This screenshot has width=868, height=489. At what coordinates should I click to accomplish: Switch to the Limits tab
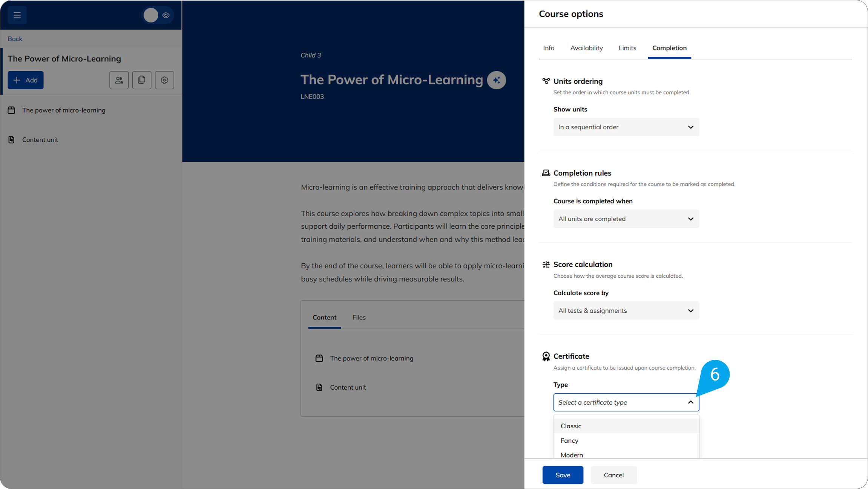coord(627,48)
